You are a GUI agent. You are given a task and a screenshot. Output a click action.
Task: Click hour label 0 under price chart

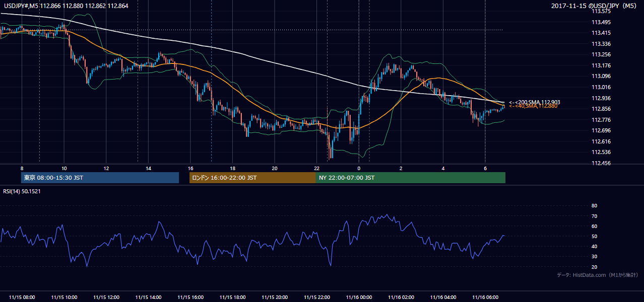(x=359, y=168)
